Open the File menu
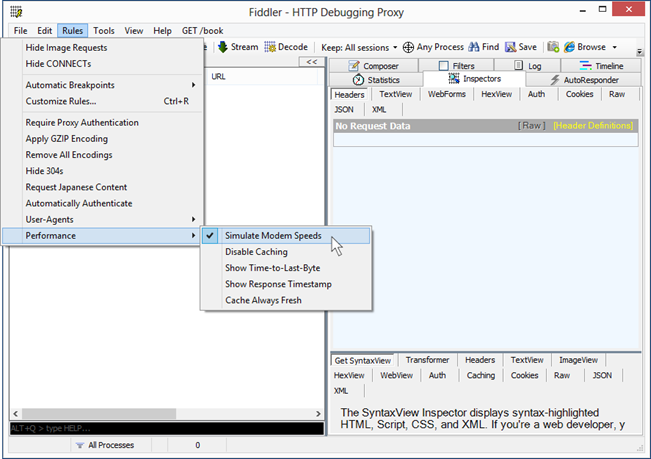651x459 pixels. (x=20, y=31)
